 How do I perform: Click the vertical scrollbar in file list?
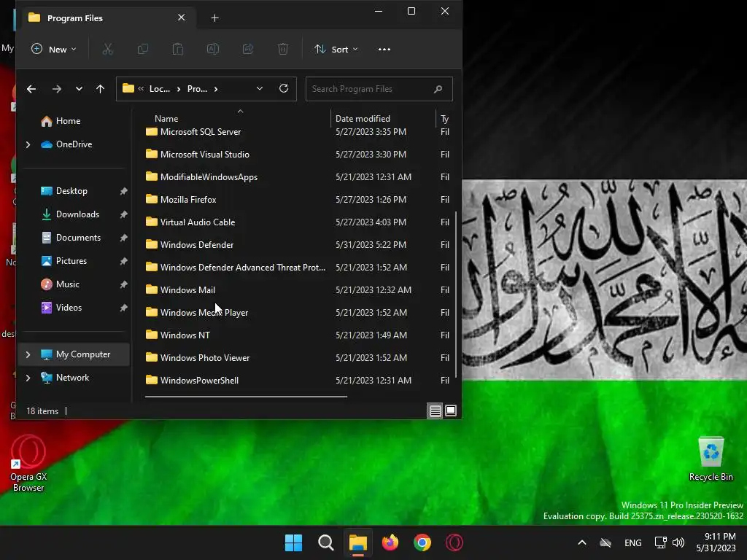(456, 295)
